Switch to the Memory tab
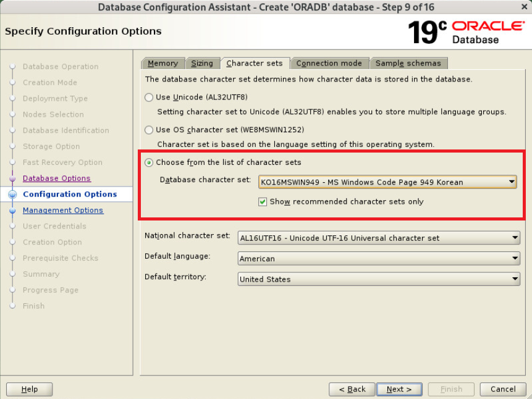 tap(163, 64)
